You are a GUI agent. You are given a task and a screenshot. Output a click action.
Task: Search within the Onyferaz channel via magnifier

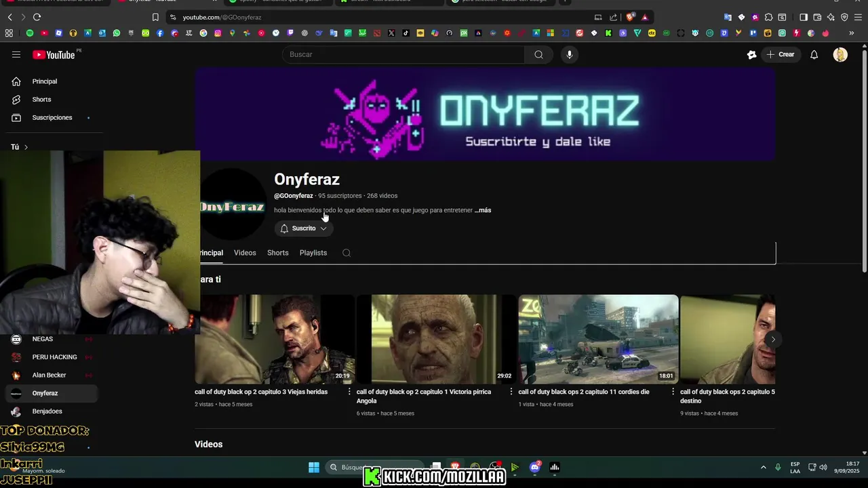[x=347, y=253]
